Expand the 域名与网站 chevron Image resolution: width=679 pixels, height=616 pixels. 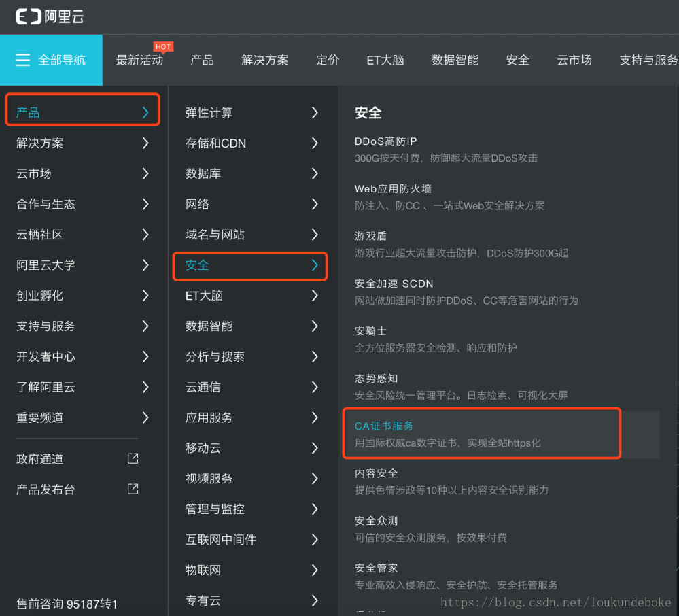pos(315,235)
